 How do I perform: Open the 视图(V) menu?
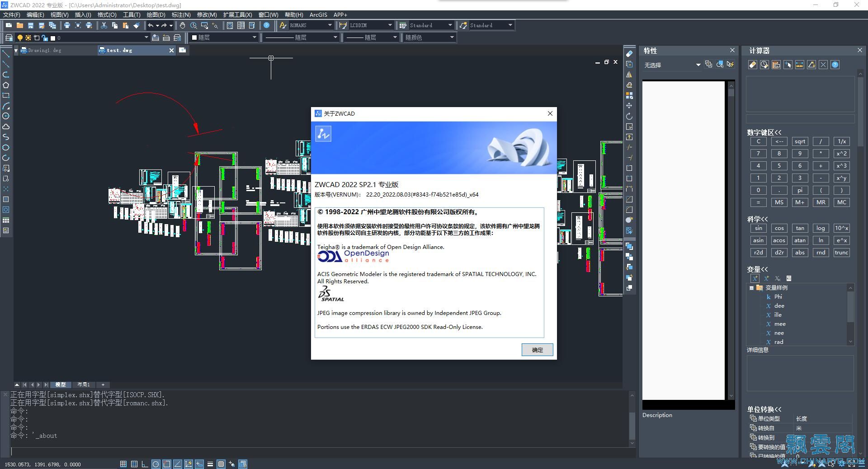(59, 15)
